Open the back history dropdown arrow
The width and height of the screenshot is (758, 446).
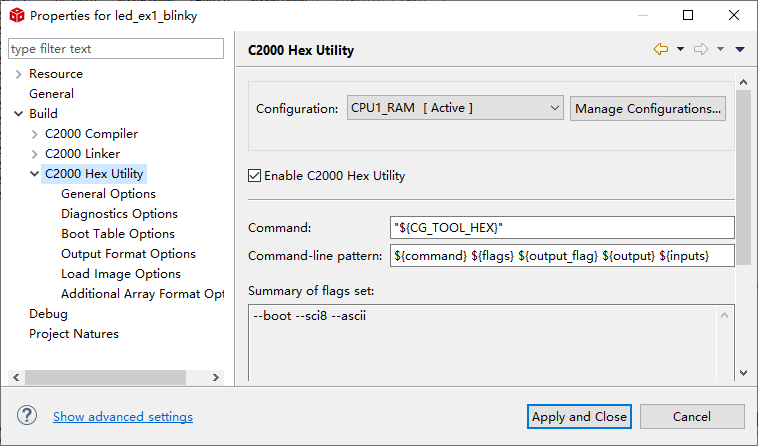point(680,49)
